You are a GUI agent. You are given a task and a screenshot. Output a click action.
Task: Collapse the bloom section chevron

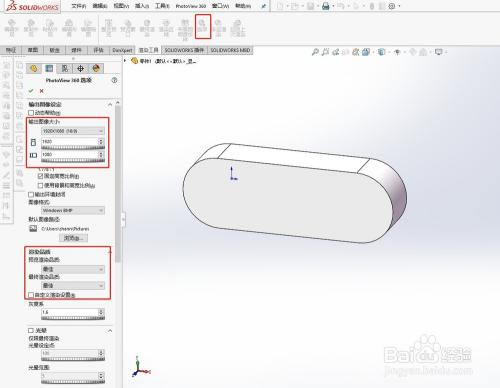[x=110, y=331]
